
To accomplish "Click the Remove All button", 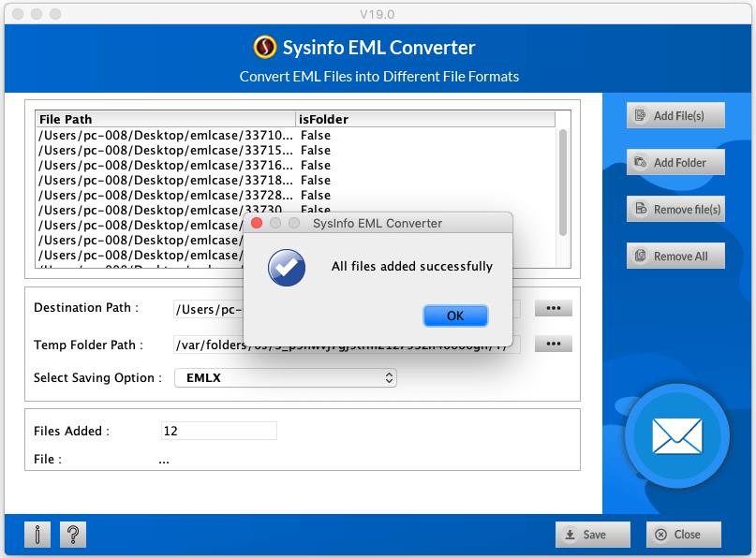I will point(675,256).
